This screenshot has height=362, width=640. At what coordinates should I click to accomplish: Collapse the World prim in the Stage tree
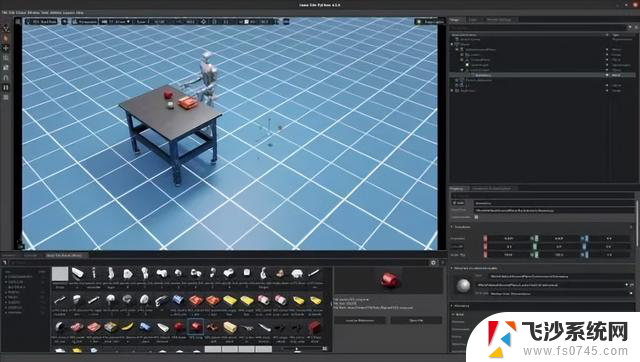pos(452,44)
